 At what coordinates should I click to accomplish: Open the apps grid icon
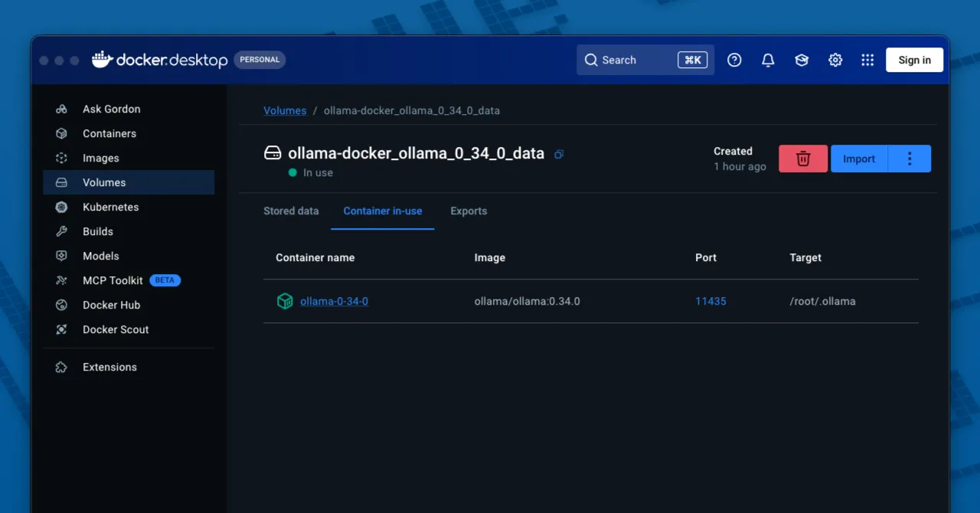click(867, 60)
